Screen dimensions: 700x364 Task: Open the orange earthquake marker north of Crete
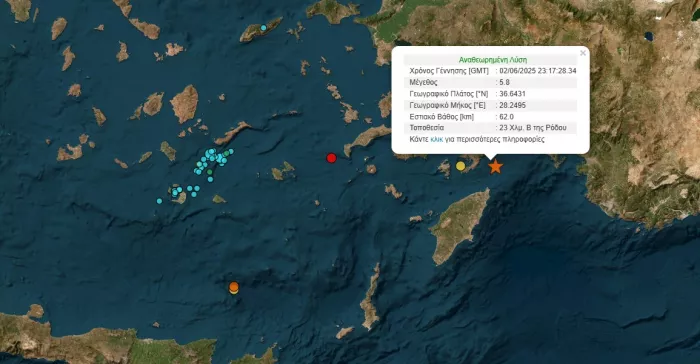(x=233, y=287)
